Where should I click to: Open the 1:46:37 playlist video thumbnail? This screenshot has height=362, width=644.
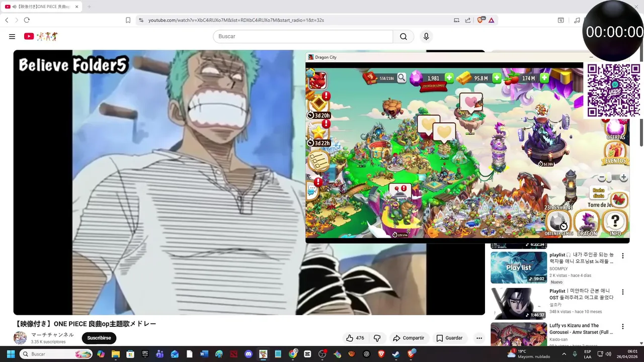pos(519,303)
